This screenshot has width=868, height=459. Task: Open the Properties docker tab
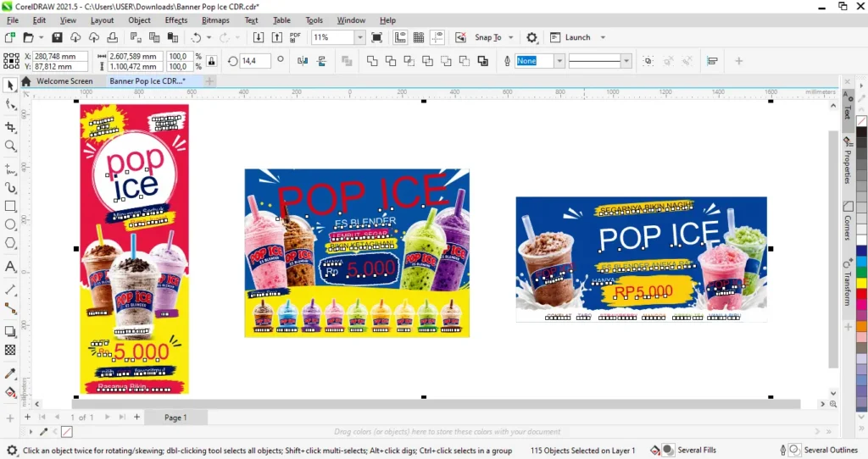(848, 159)
